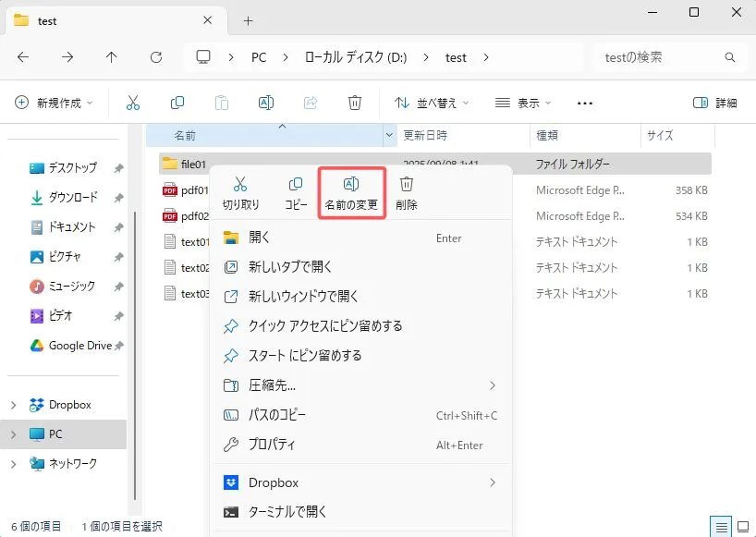Click the Cut scissors icon in context menu

pos(240,185)
